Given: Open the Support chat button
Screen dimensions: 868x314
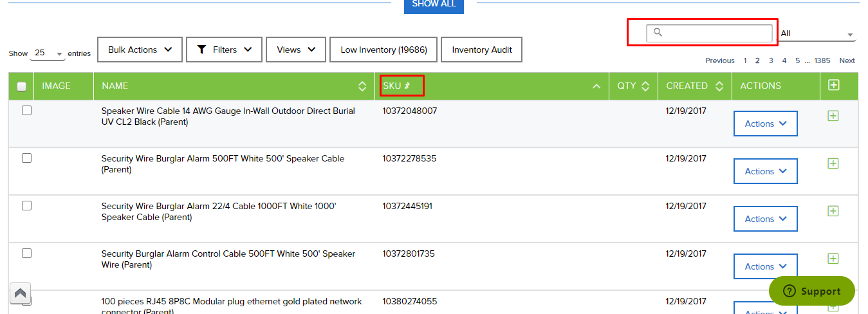Looking at the screenshot, I should 812,291.
